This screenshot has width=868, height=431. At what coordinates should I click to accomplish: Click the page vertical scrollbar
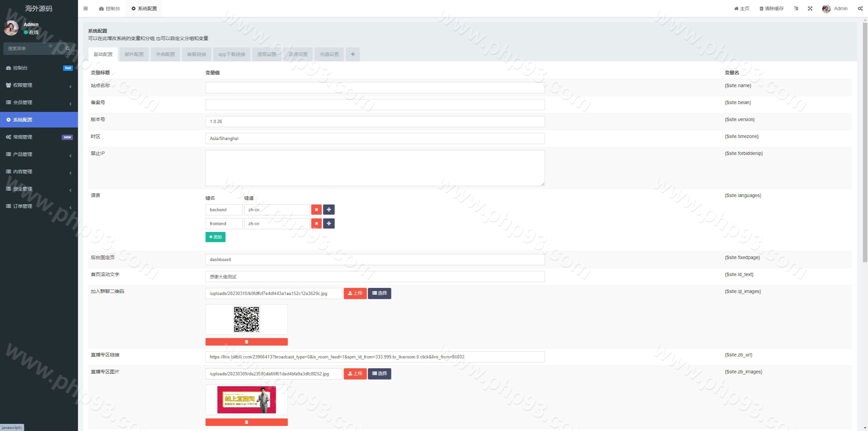pos(865,142)
